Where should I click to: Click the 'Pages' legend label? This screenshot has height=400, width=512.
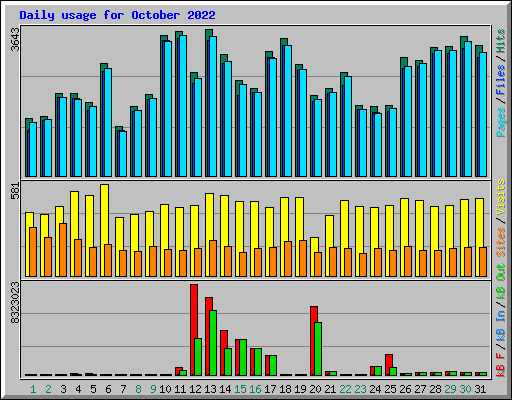(501, 122)
